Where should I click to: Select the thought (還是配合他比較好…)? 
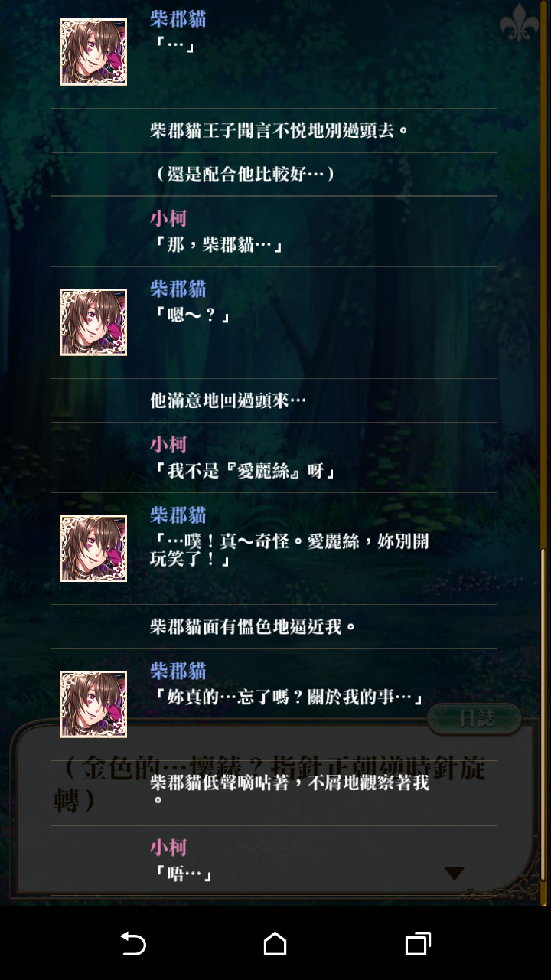[244, 175]
